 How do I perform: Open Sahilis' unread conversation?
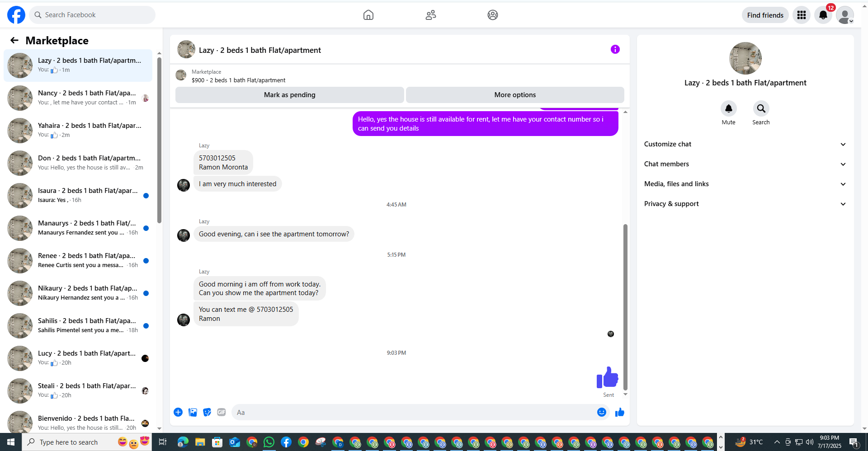[x=78, y=326]
